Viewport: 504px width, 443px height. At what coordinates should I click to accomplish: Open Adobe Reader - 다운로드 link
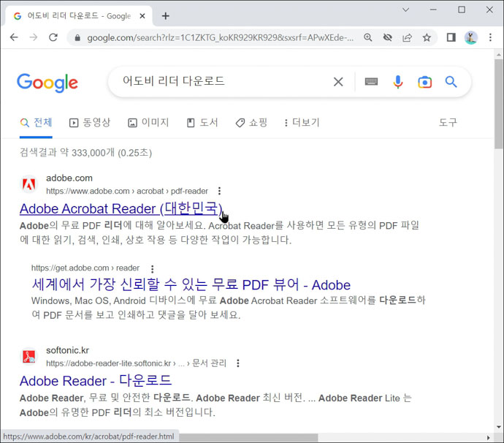[96, 381]
